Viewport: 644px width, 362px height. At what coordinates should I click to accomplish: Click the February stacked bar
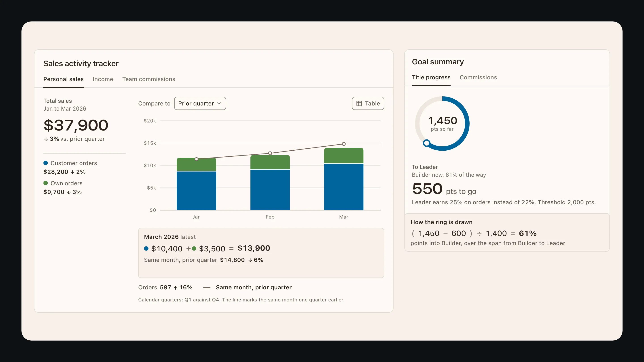pyautogui.click(x=270, y=183)
